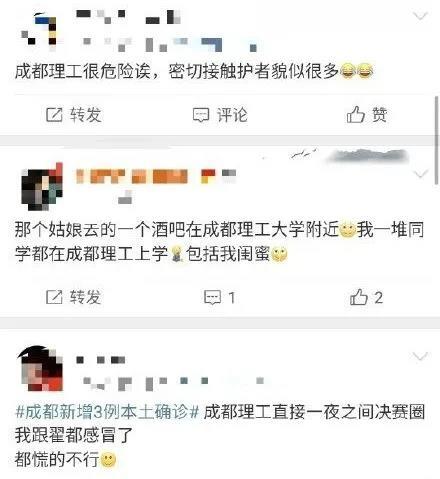Screen dimensions: 440x479
Task: Like the first post with the thumbs-up icon
Action: 355,114
